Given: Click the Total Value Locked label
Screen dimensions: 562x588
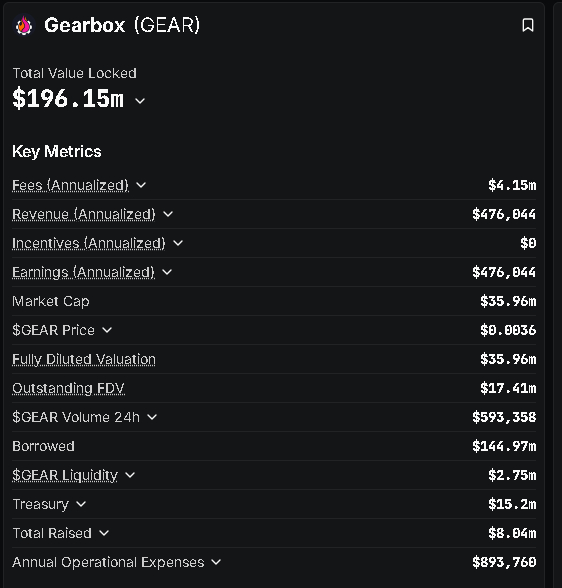Looking at the screenshot, I should pos(75,73).
